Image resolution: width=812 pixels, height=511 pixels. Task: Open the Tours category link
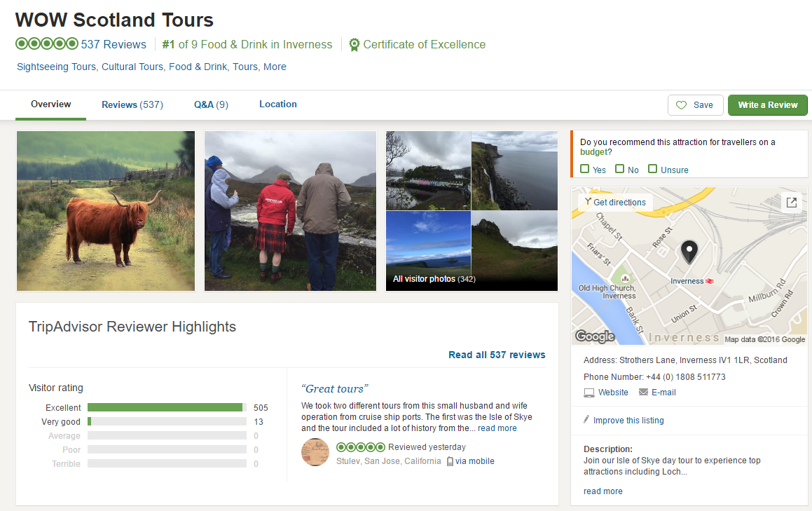point(245,67)
